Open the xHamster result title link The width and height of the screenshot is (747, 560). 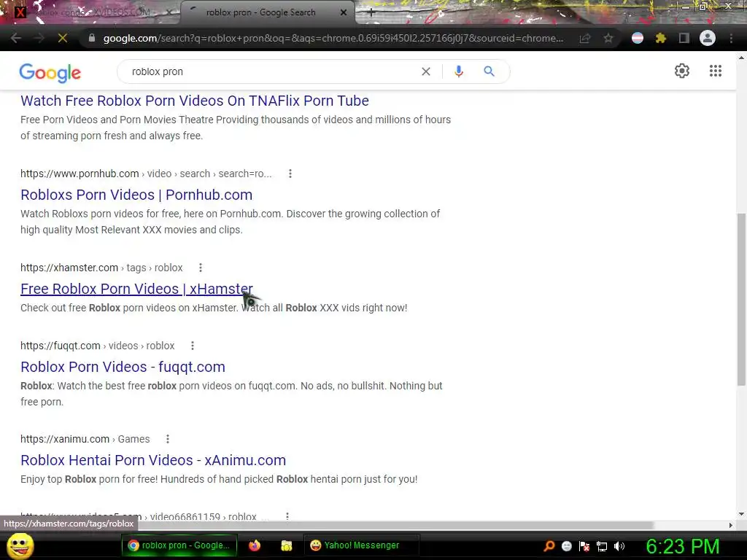(136, 289)
